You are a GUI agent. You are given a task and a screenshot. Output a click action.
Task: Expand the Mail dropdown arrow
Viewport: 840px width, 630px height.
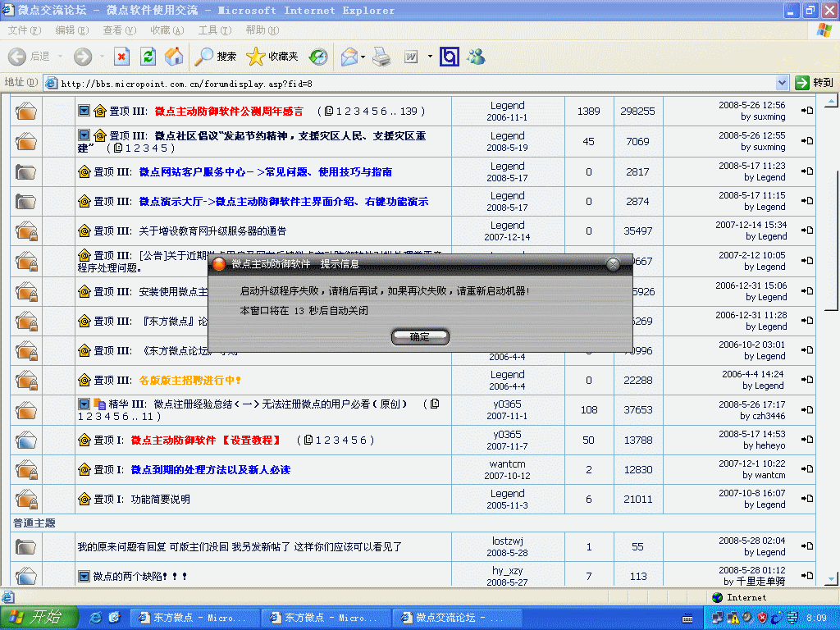click(363, 57)
